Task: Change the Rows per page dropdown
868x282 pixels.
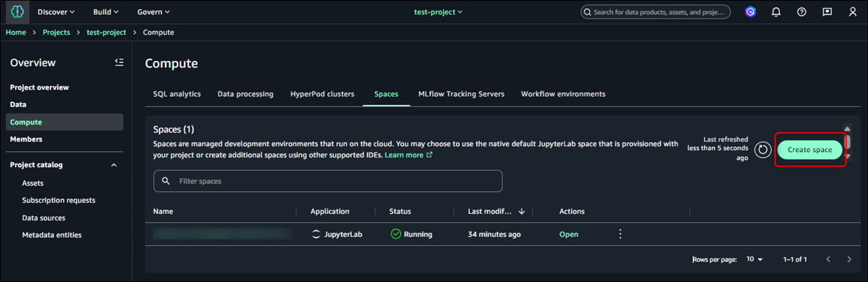Action: (755, 260)
